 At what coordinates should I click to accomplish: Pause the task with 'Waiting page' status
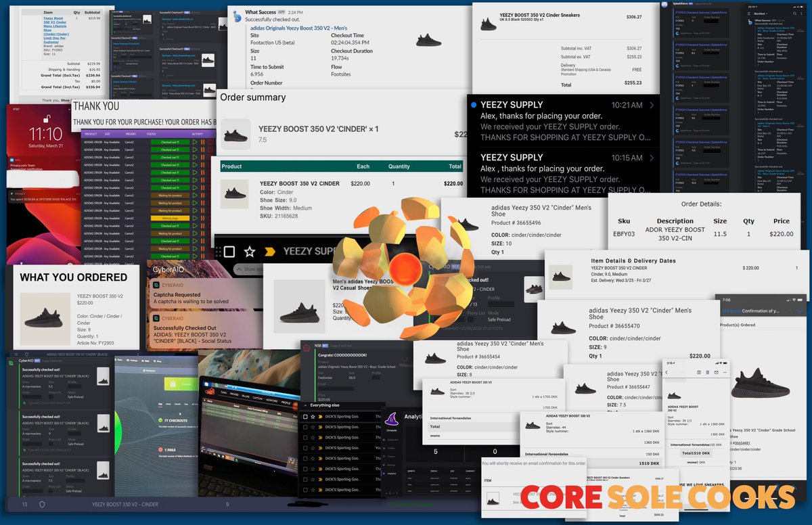click(x=202, y=219)
